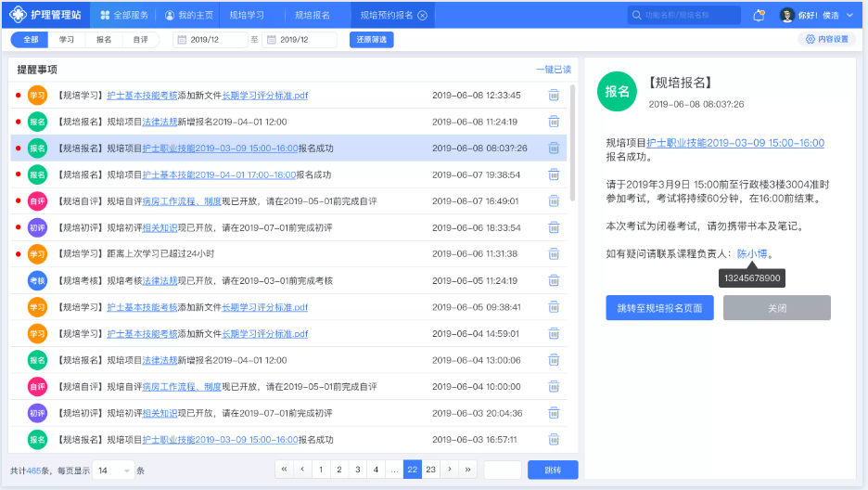Open the end date picker 2019/12

[300, 40]
